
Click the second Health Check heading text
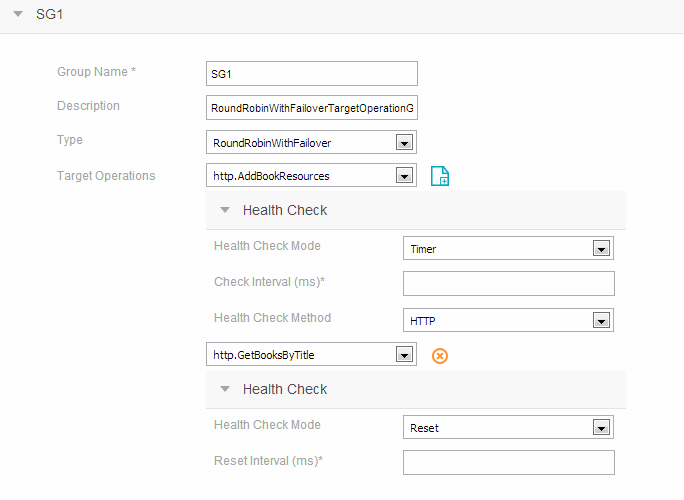(285, 389)
